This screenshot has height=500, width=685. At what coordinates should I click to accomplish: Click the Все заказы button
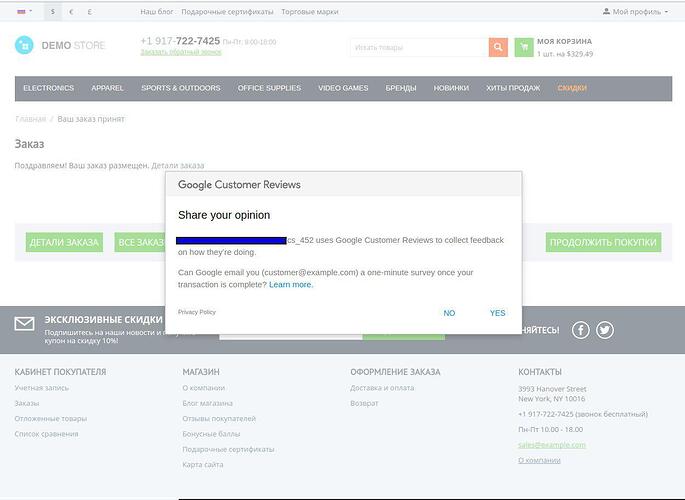click(140, 242)
